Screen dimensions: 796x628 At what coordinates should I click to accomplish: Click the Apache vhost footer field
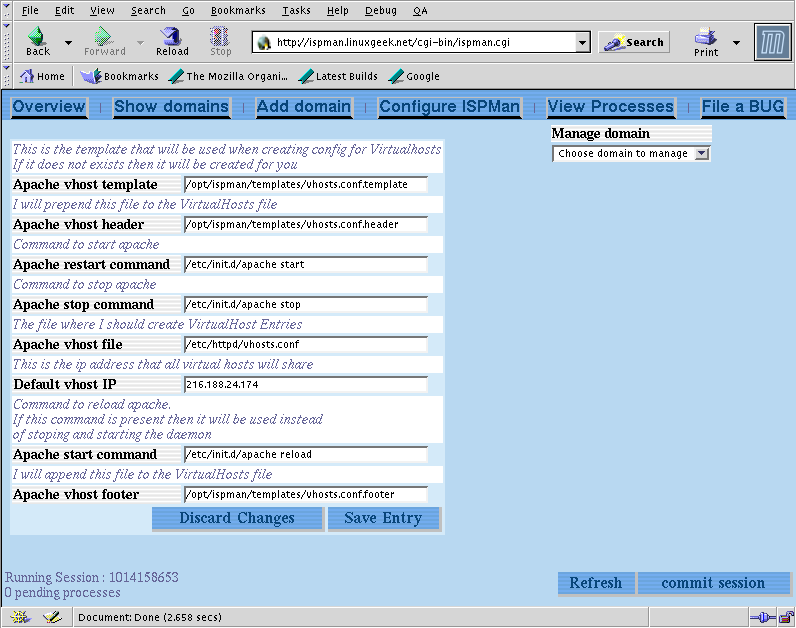(306, 494)
